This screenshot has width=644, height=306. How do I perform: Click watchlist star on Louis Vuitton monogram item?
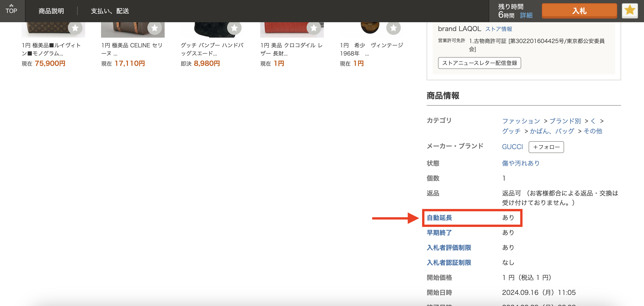click(x=75, y=28)
